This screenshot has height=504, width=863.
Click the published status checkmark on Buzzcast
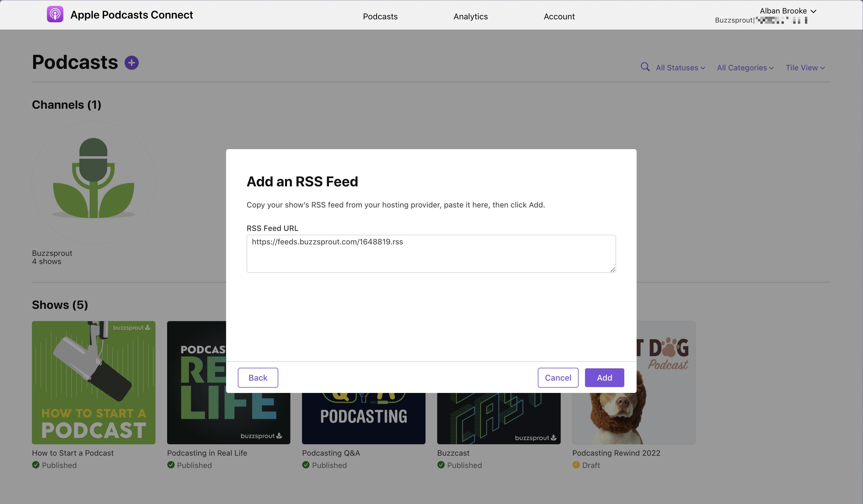point(440,464)
